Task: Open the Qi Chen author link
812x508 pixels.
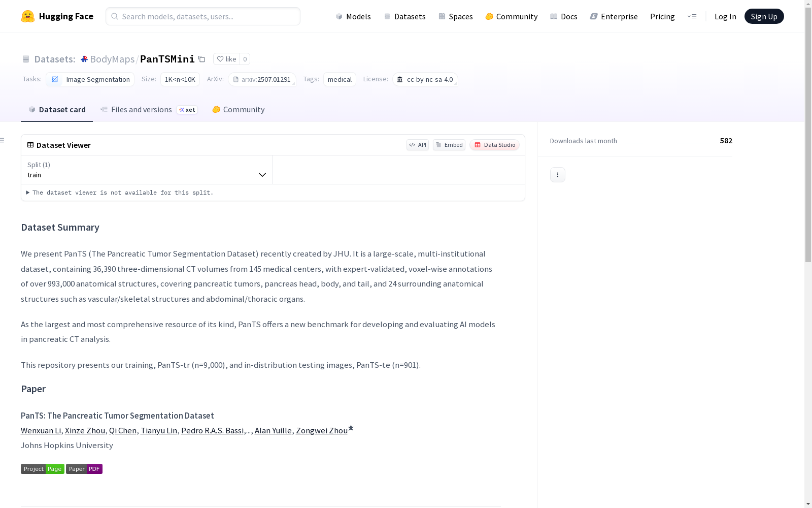Action: coord(123,431)
